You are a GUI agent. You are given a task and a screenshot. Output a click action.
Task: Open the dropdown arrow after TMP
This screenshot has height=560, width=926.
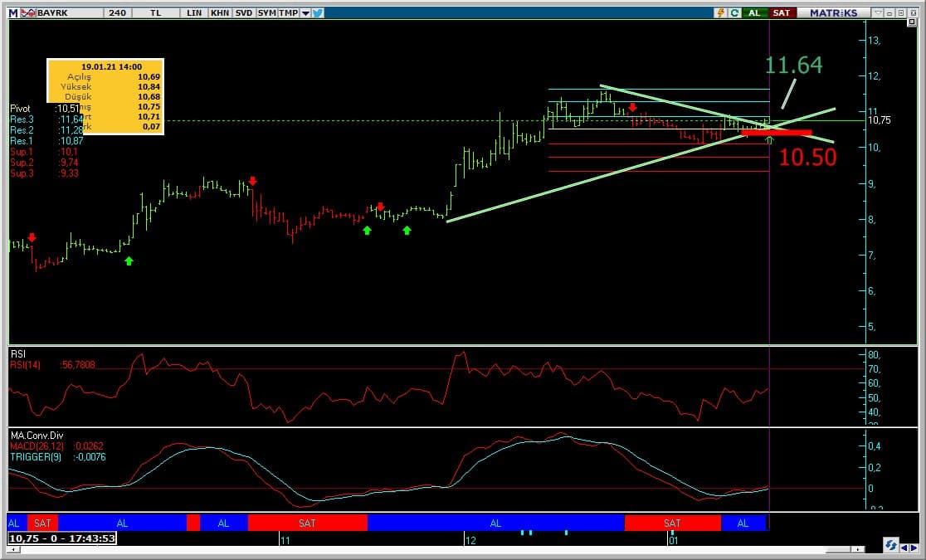(305, 13)
